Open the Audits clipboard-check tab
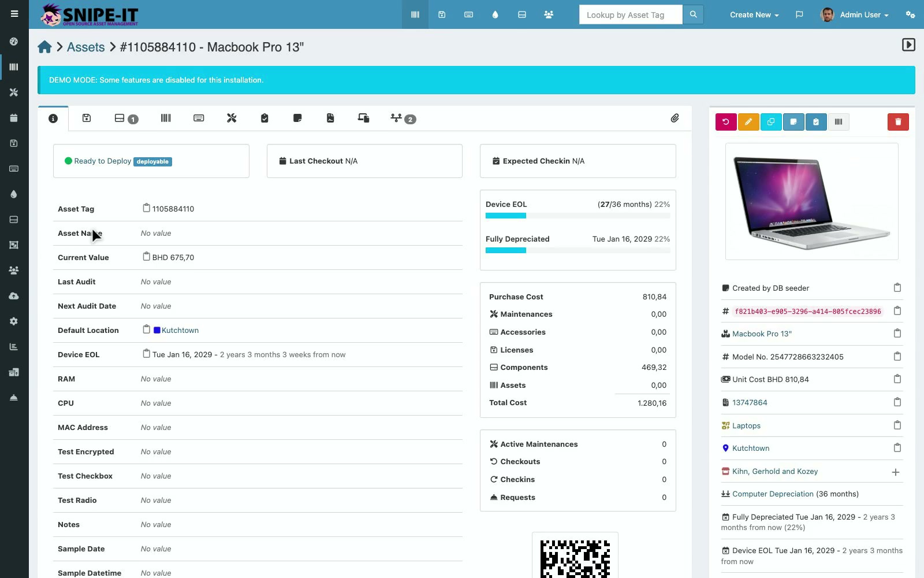This screenshot has width=924, height=578. point(264,118)
